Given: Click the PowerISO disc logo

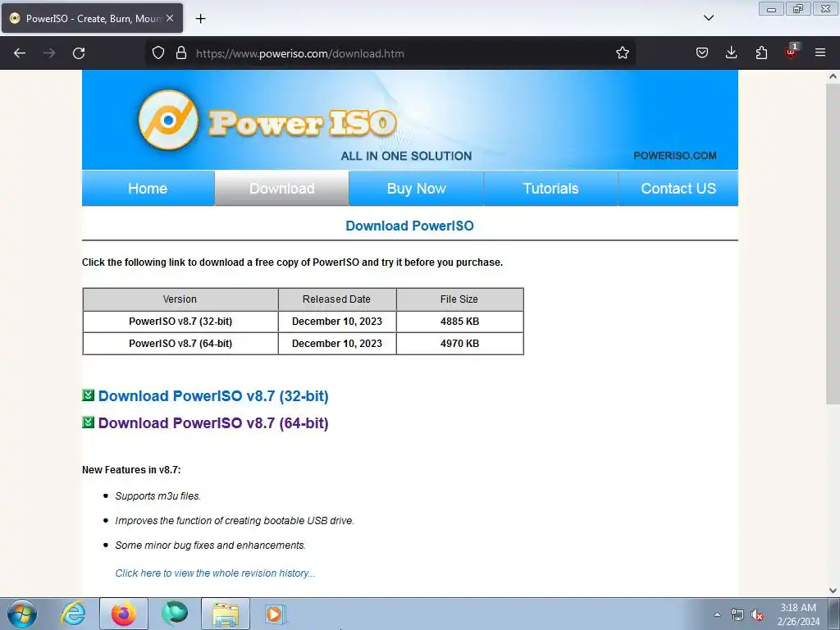Looking at the screenshot, I should pyautogui.click(x=168, y=120).
